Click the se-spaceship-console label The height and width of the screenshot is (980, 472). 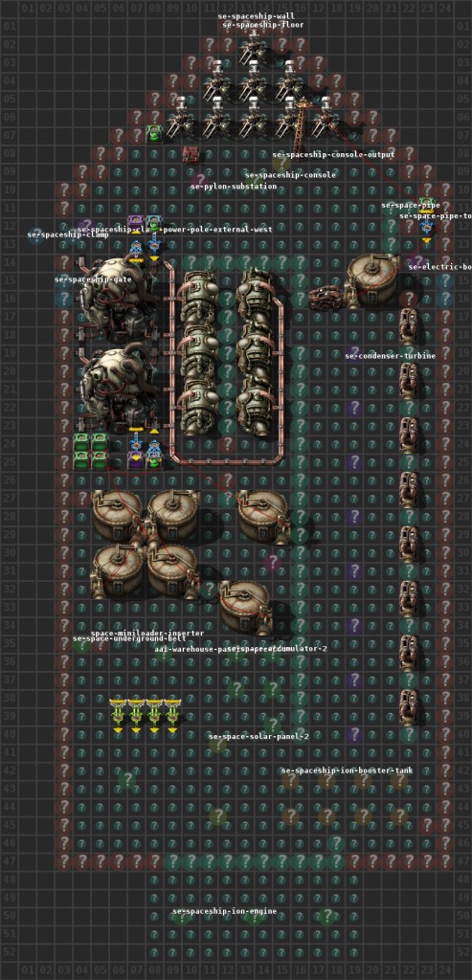290,175
